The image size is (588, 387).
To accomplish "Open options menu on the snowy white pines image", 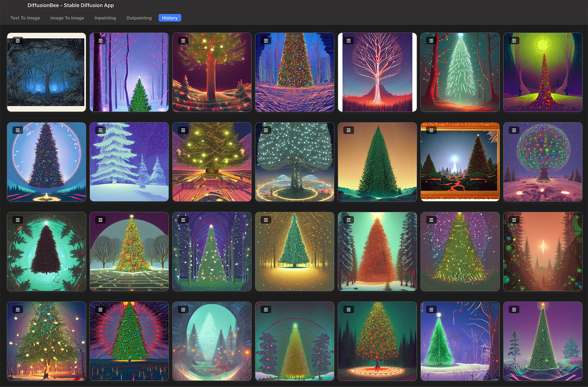I will (x=100, y=130).
